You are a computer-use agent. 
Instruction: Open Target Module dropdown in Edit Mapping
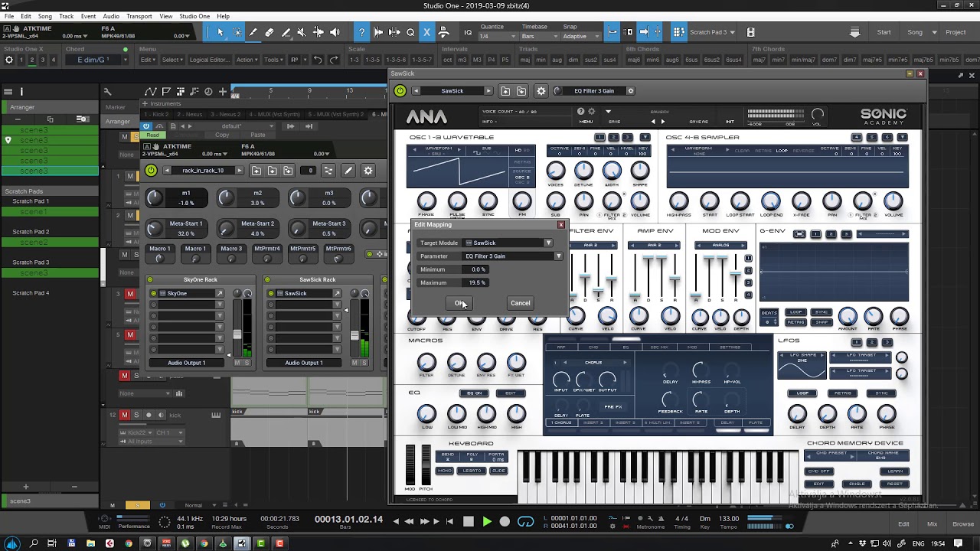(x=548, y=243)
